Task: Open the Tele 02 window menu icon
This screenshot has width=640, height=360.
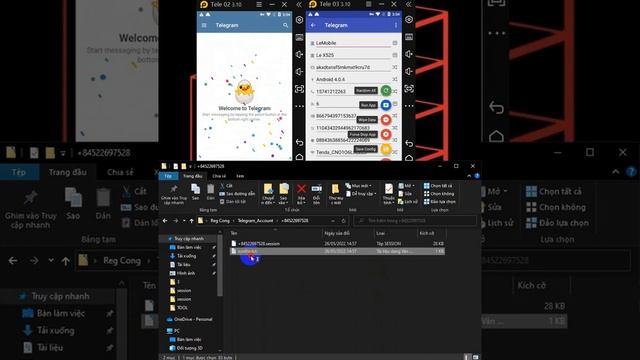Action: (259, 4)
